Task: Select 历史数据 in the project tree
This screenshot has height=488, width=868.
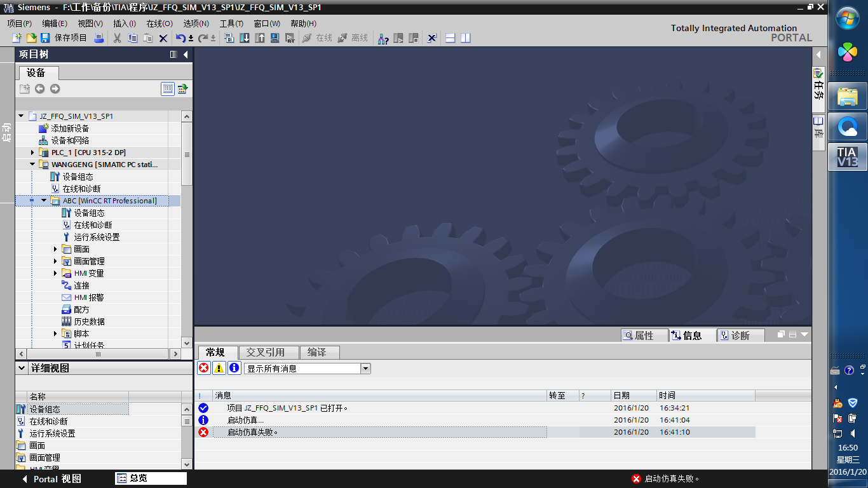Action: pos(89,322)
